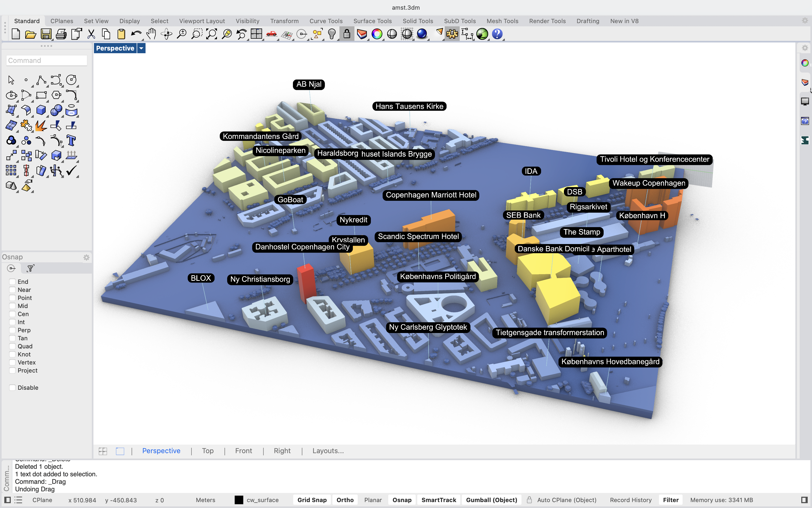Select the BLOX text dot label
The width and height of the screenshot is (812, 508).
[201, 278]
